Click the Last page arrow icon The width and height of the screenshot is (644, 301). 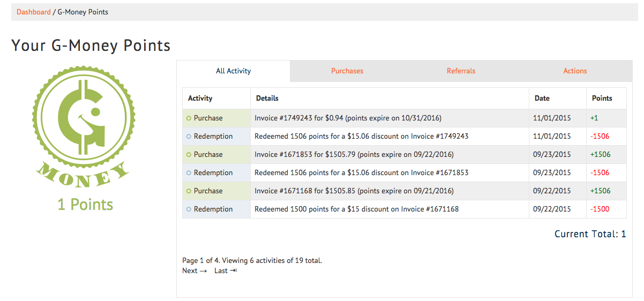click(233, 271)
